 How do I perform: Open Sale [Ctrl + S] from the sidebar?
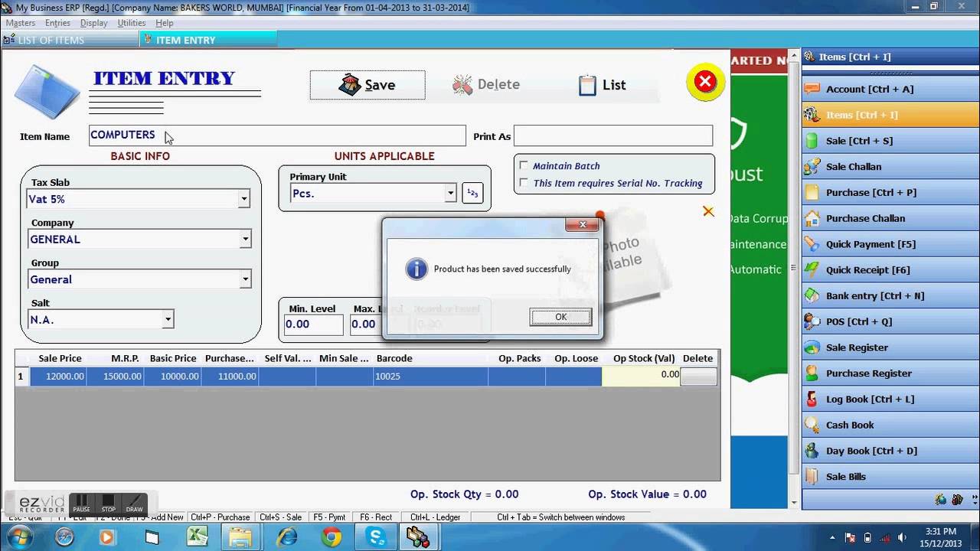(x=890, y=141)
